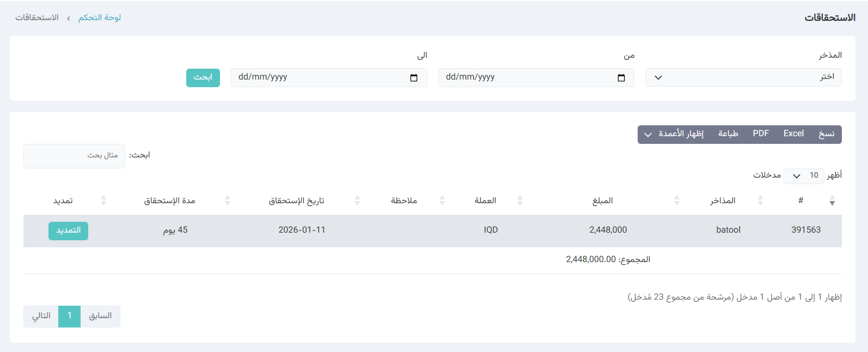868x352 pixels.
Task: Sort by العملة column arrows
Action: point(520,201)
